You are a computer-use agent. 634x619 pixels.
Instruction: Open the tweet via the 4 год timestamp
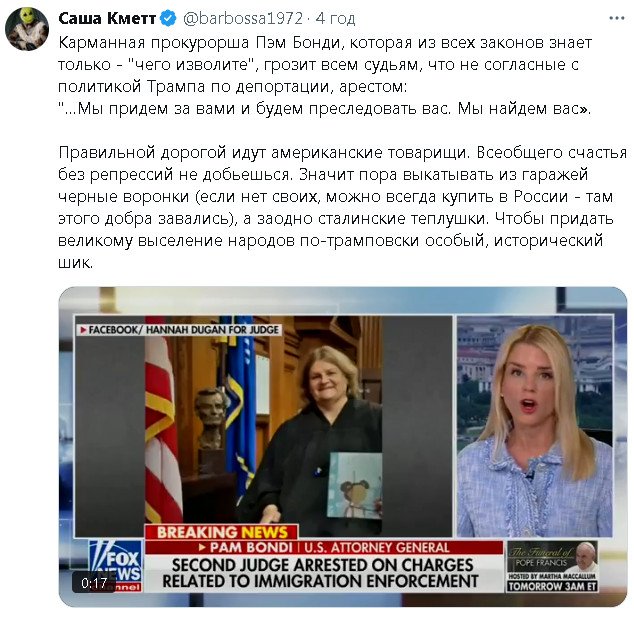336,19
